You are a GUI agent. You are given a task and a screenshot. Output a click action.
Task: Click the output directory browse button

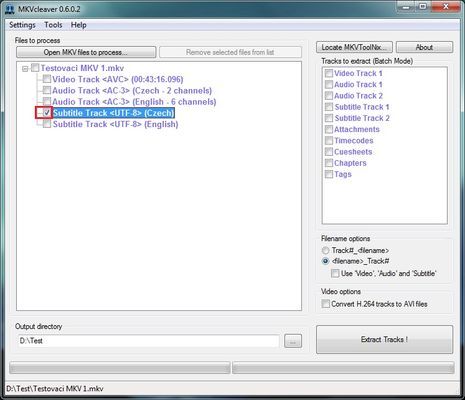point(293,341)
